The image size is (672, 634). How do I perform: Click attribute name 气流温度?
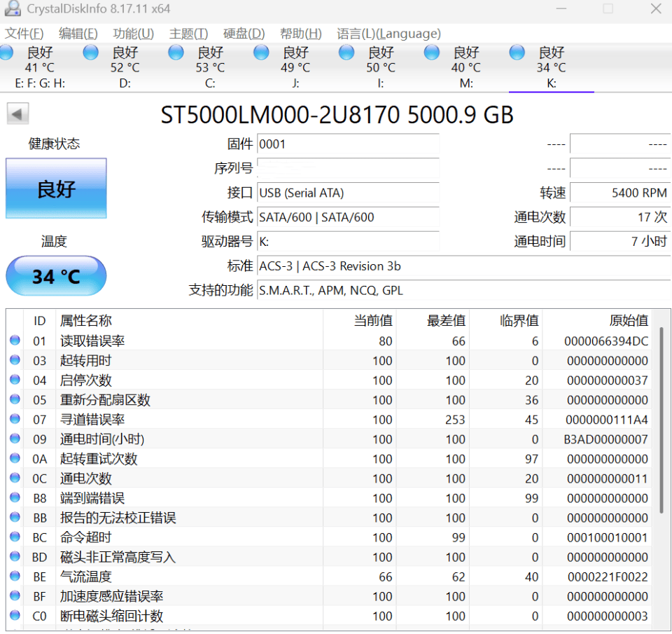tap(85, 577)
